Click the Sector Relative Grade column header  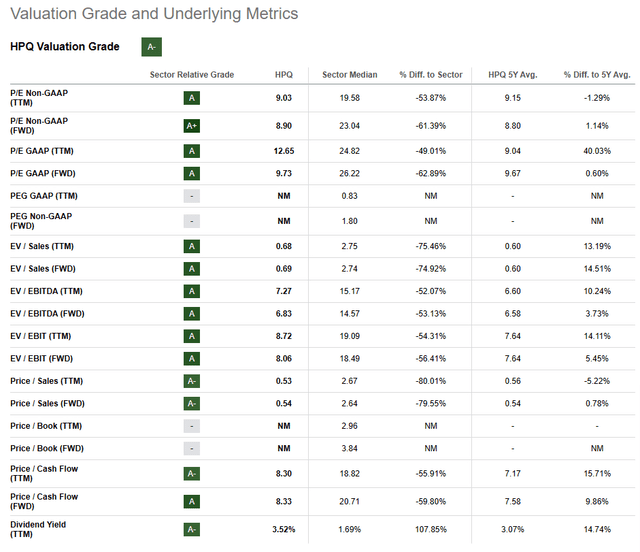tap(191, 75)
